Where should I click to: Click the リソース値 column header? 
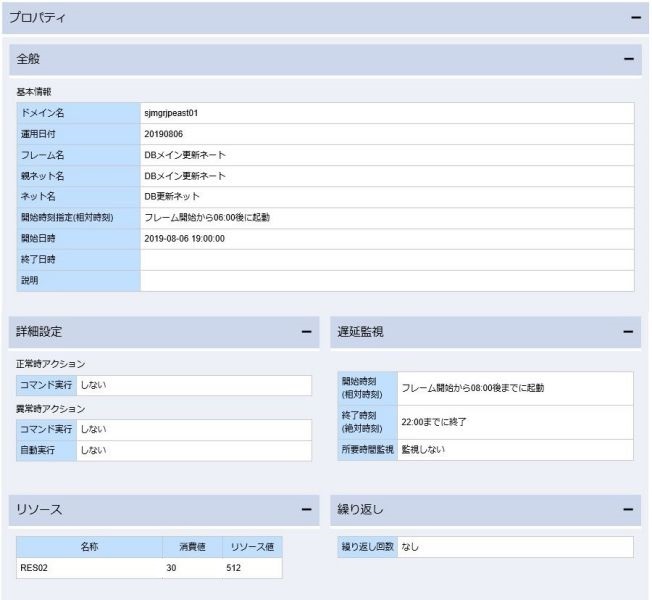click(x=252, y=547)
